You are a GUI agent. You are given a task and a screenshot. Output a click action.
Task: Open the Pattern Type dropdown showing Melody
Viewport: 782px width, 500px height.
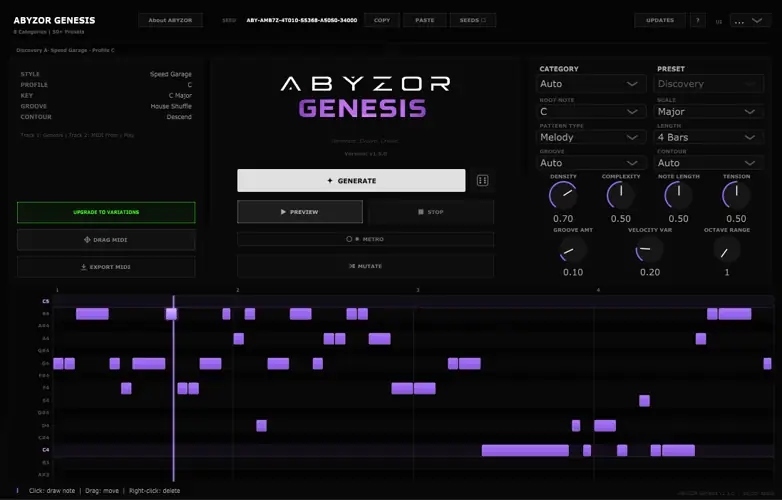(x=590, y=137)
